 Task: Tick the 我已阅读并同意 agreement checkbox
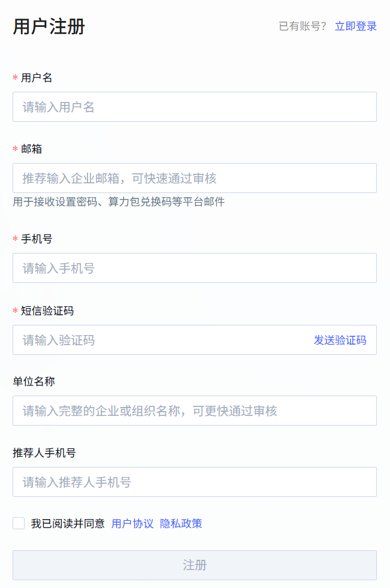(x=19, y=524)
